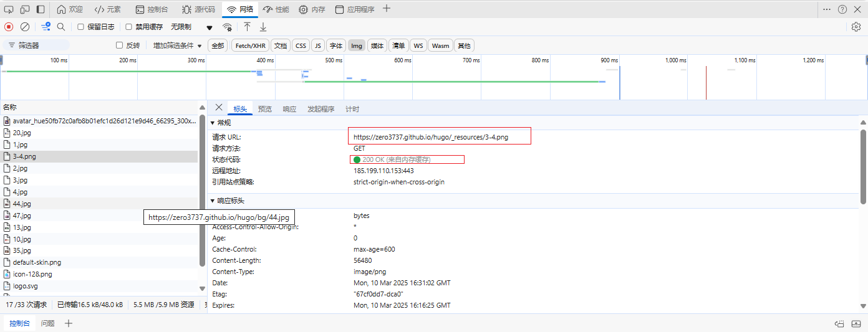The width and height of the screenshot is (868, 332).
Task: Show the 响应 detail tab
Action: [289, 109]
